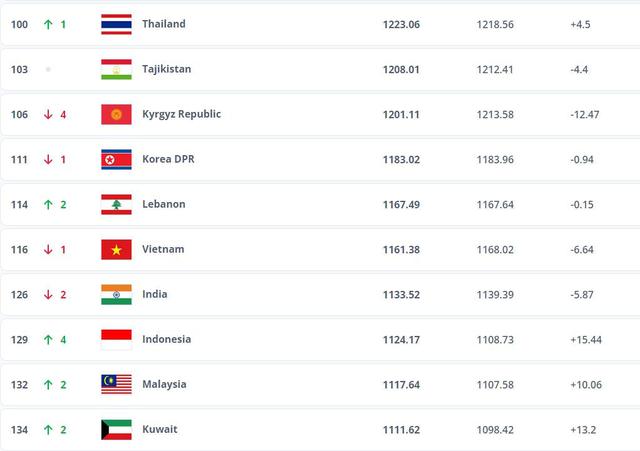This screenshot has height=451, width=640.
Task: Click Kyrgyz Republic's red down arrow
Action: (47, 114)
